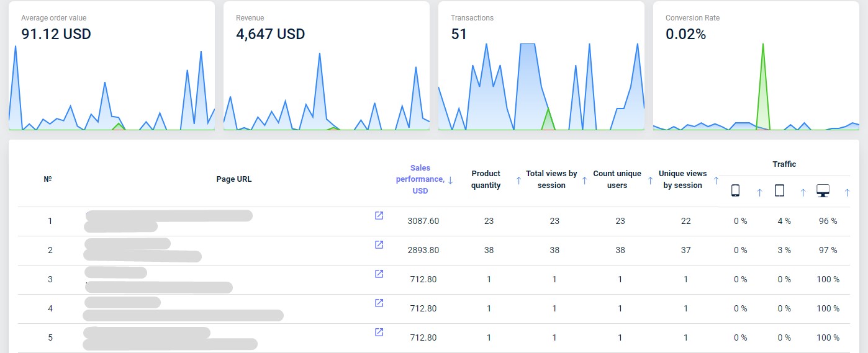868x353 pixels.
Task: Select unique views 37 in row 2
Action: [685, 250]
